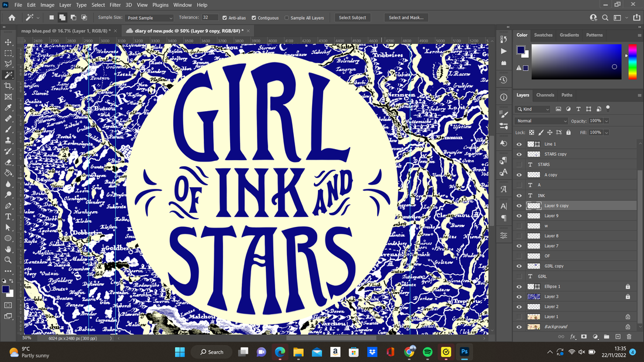Show the hidden Layer 8

tap(519, 236)
